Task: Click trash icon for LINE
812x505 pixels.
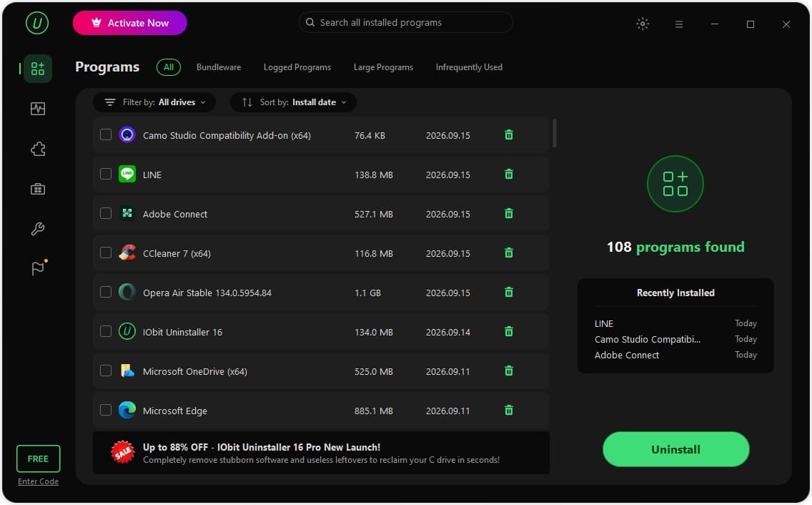Action: coord(509,175)
